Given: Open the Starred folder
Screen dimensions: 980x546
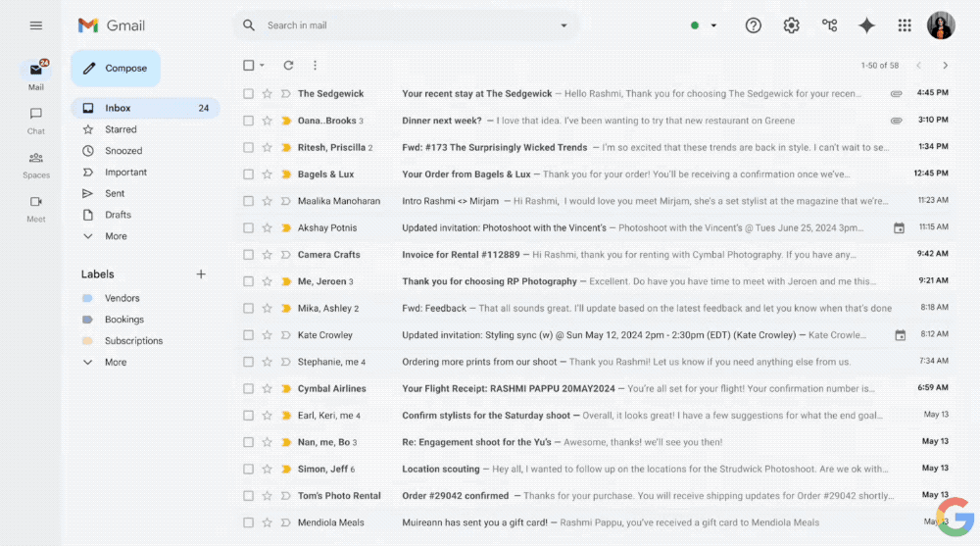Looking at the screenshot, I should pyautogui.click(x=122, y=129).
